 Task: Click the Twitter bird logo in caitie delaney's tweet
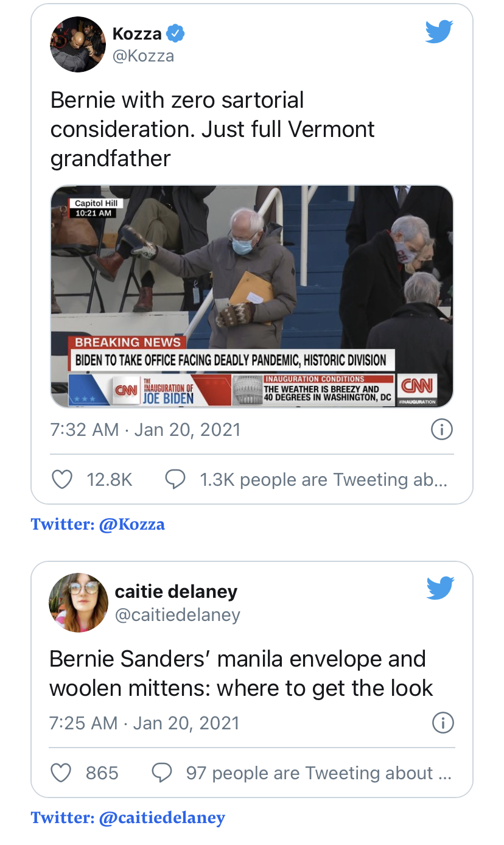pyautogui.click(x=440, y=588)
